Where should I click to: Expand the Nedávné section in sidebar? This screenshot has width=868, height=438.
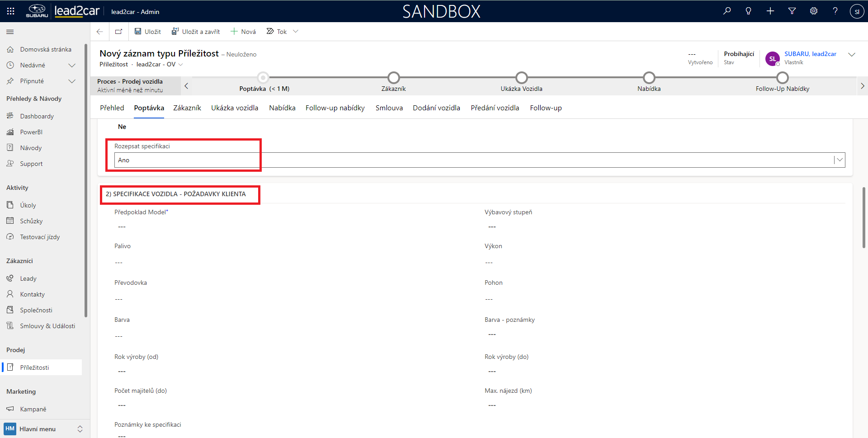71,66
